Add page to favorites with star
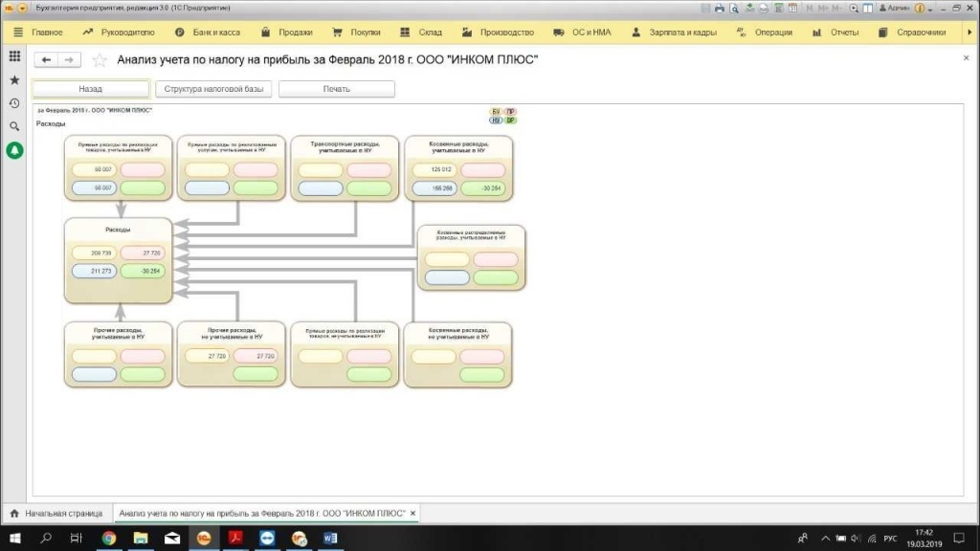This screenshot has height=551, width=980. (100, 59)
